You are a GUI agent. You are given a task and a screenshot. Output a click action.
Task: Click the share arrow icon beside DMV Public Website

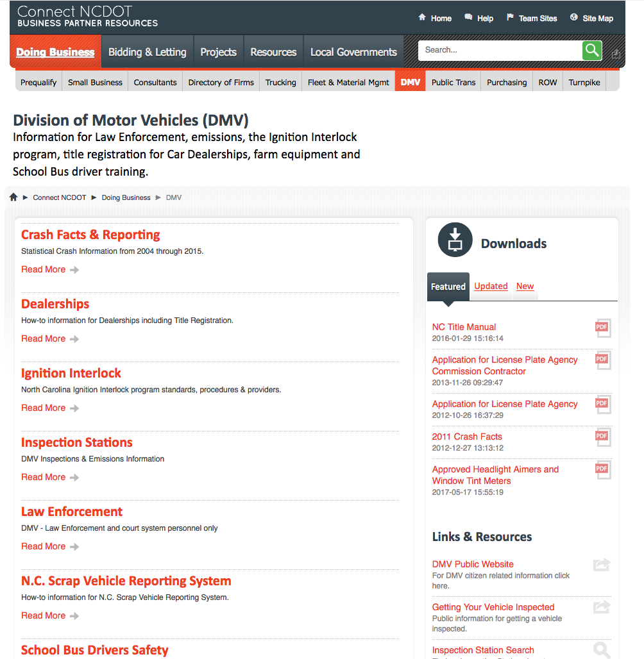pyautogui.click(x=602, y=565)
